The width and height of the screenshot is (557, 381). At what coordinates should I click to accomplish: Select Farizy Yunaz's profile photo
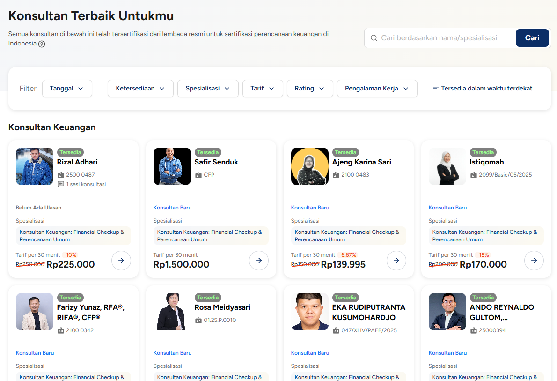tap(34, 311)
